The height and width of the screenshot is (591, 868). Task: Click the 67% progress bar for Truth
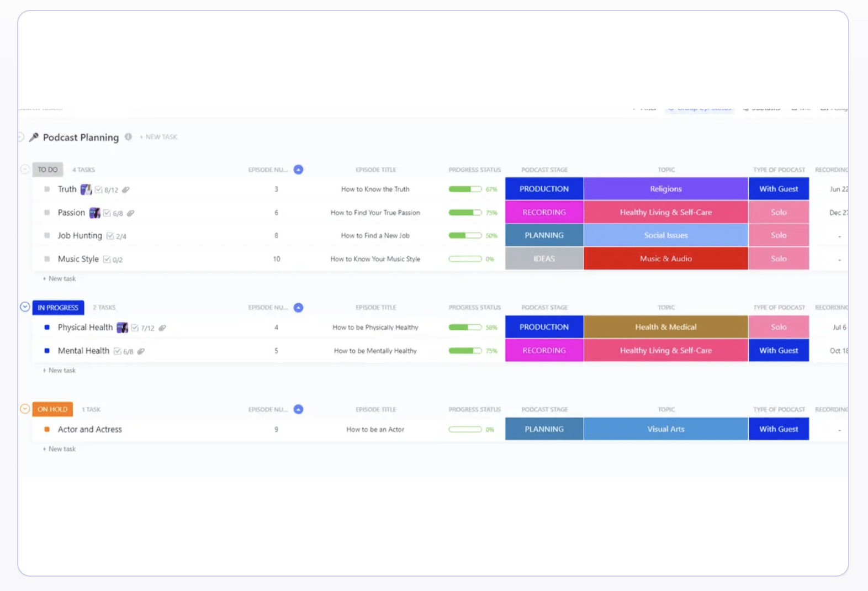point(465,189)
